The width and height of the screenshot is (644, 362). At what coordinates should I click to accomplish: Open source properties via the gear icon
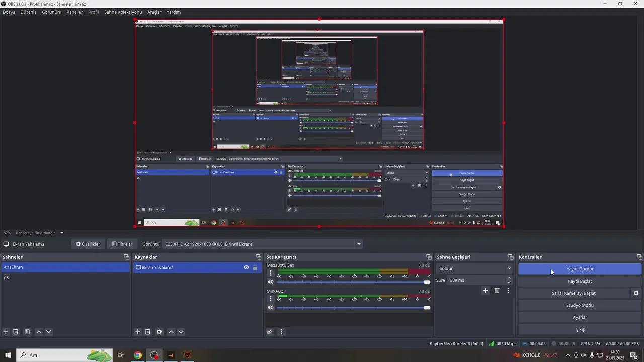tap(159, 332)
